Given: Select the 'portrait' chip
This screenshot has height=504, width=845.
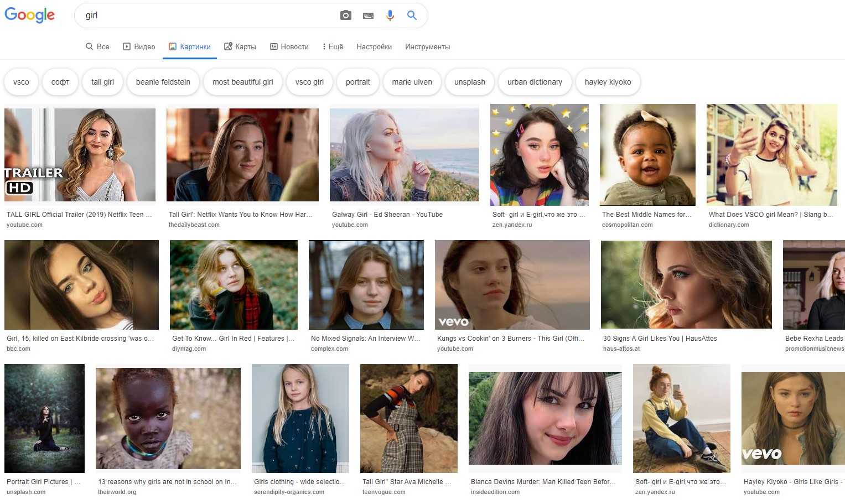Looking at the screenshot, I should point(358,82).
